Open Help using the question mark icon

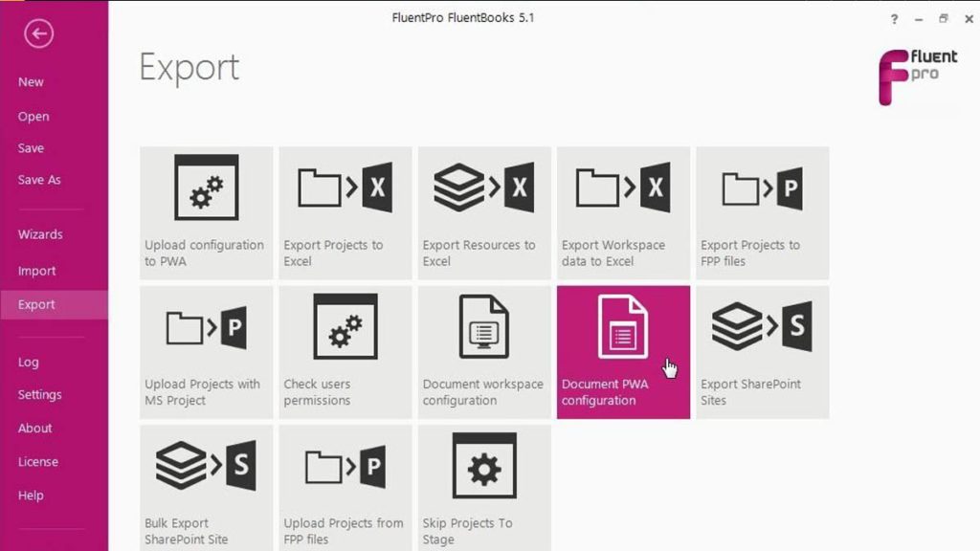(893, 18)
